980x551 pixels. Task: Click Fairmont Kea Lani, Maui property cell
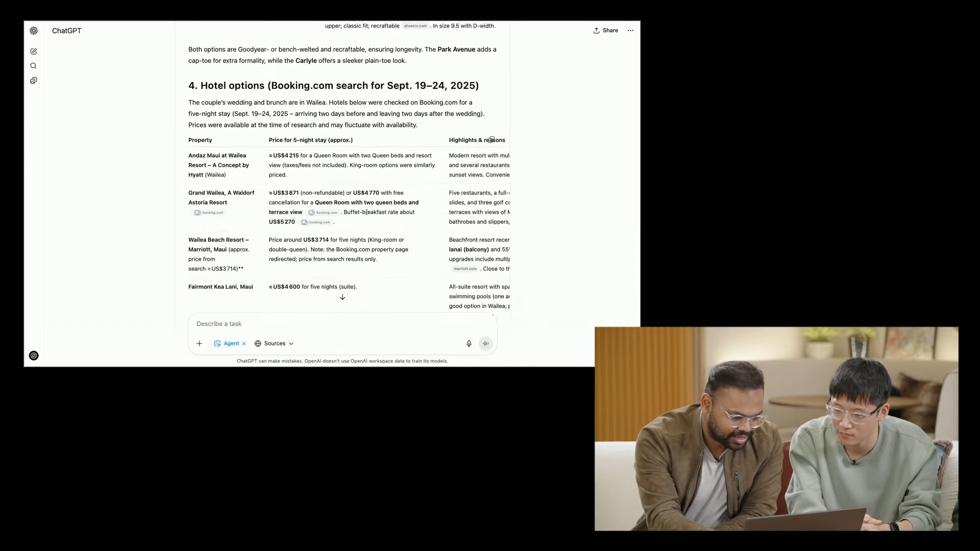coord(220,287)
